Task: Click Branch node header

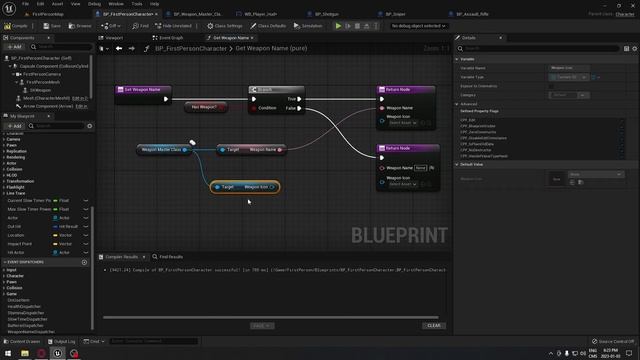Action: pos(276,89)
